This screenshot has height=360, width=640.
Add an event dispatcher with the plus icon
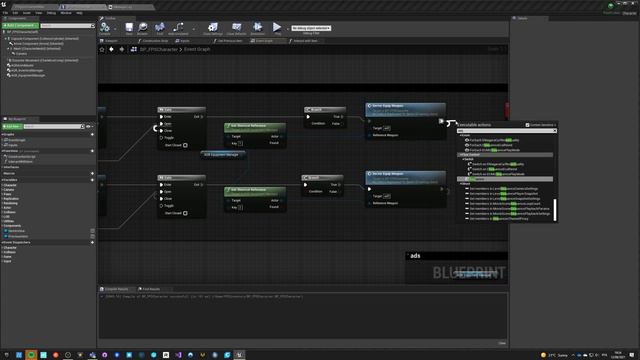[92, 242]
